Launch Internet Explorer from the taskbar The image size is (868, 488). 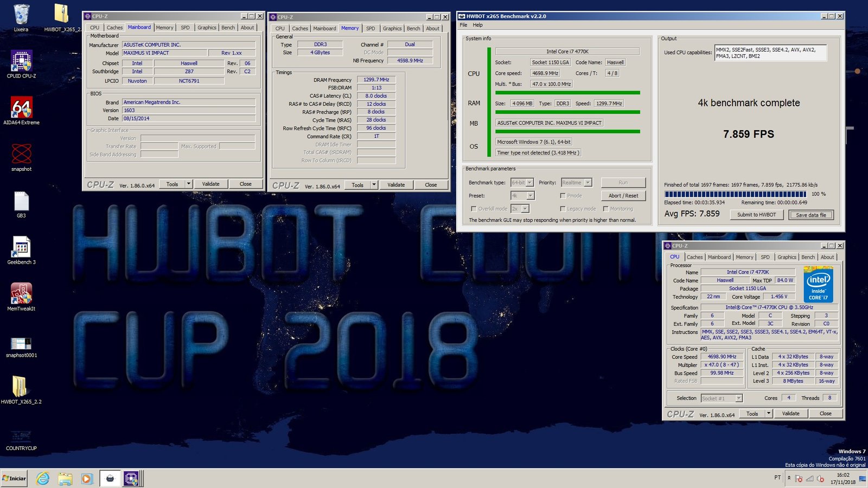pyautogui.click(x=42, y=478)
